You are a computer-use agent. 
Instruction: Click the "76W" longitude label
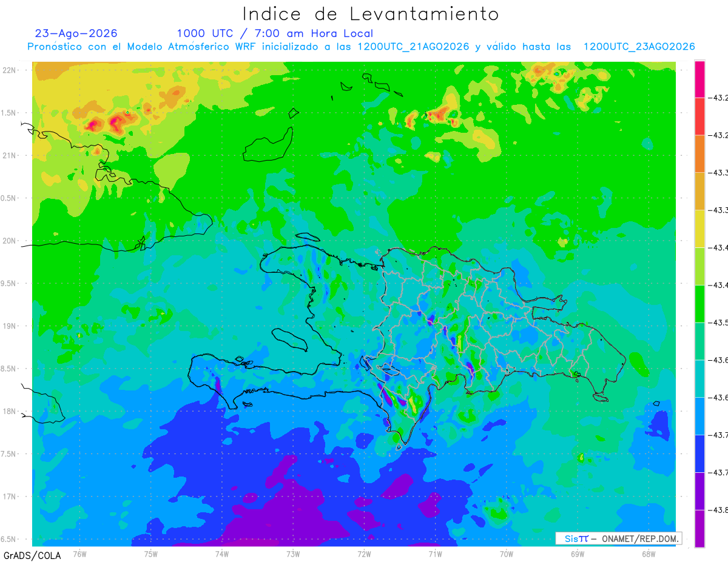79,554
